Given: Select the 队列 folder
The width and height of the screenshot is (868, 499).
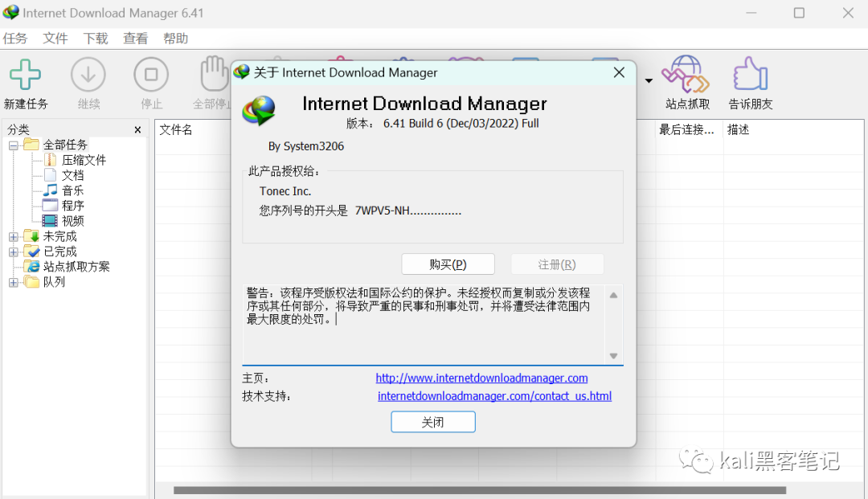Looking at the screenshot, I should (x=54, y=282).
